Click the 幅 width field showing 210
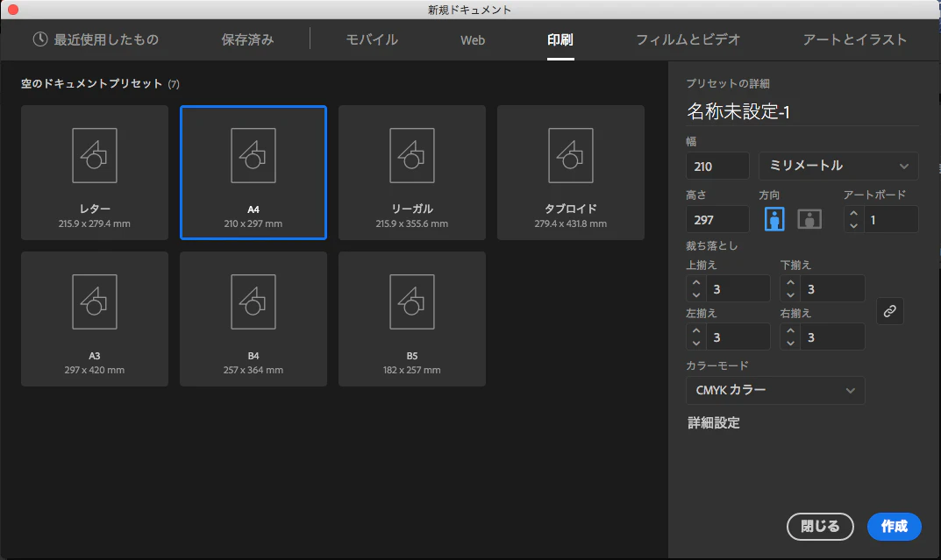941x560 pixels. (717, 167)
